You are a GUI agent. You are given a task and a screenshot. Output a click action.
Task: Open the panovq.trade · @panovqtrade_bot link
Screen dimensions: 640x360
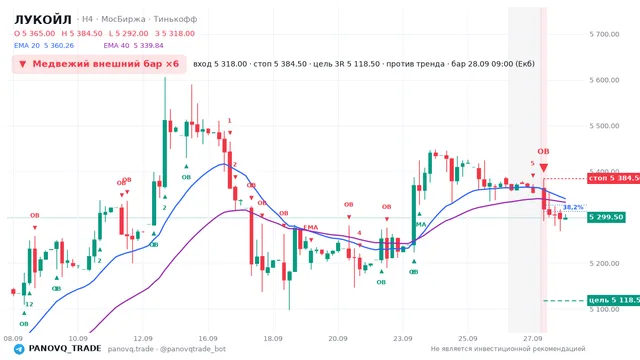167,349
